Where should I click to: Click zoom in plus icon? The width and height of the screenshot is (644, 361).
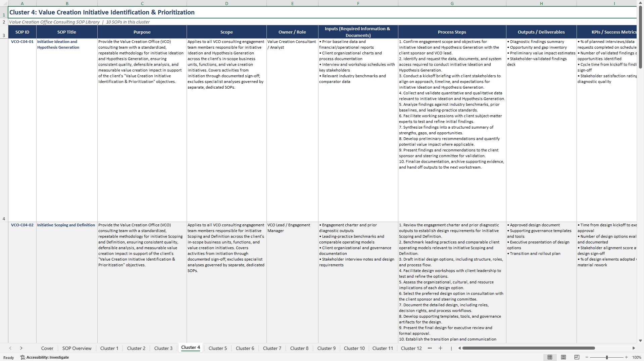(x=626, y=357)
